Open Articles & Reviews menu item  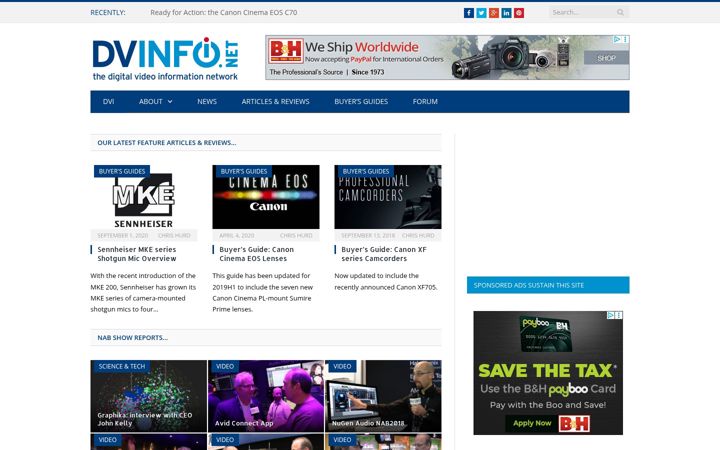click(276, 101)
